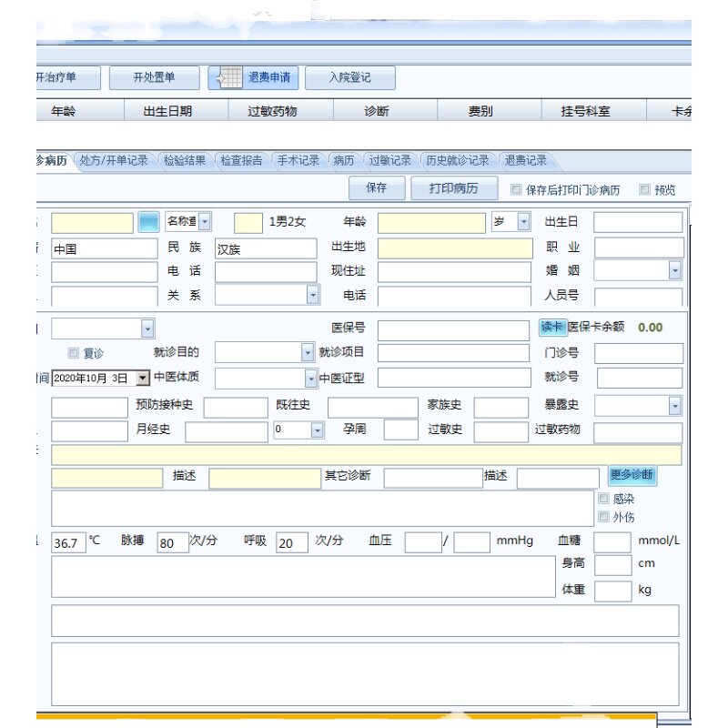Expand the 婚姻 dropdown
The image size is (728, 728).
674,270
